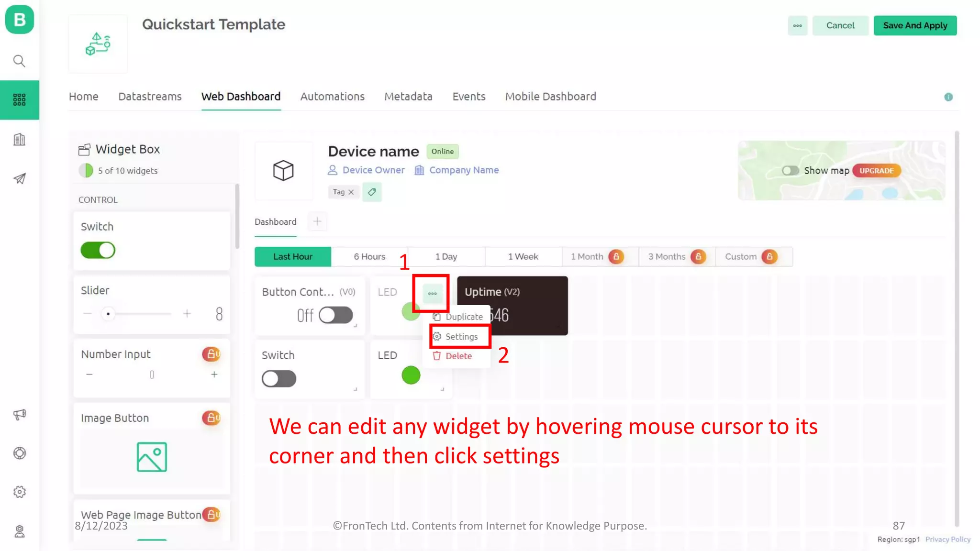This screenshot has height=551, width=980.
Task: Choose Delete from widget menu
Action: (453, 356)
